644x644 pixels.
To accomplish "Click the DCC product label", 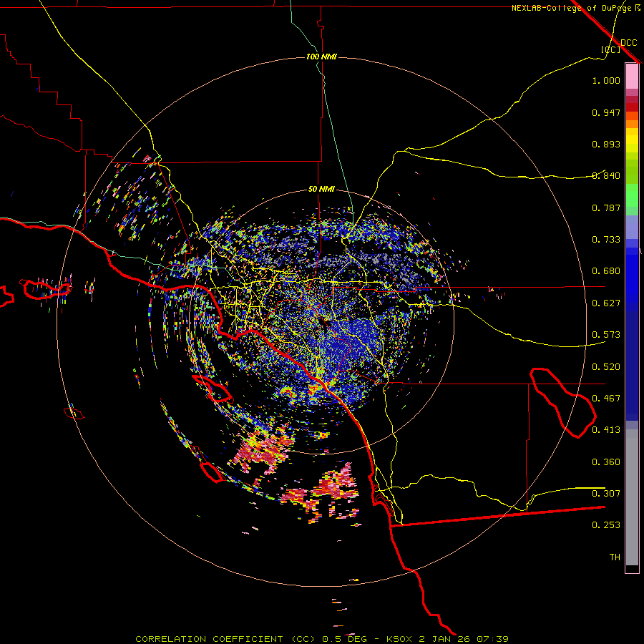I will [628, 43].
